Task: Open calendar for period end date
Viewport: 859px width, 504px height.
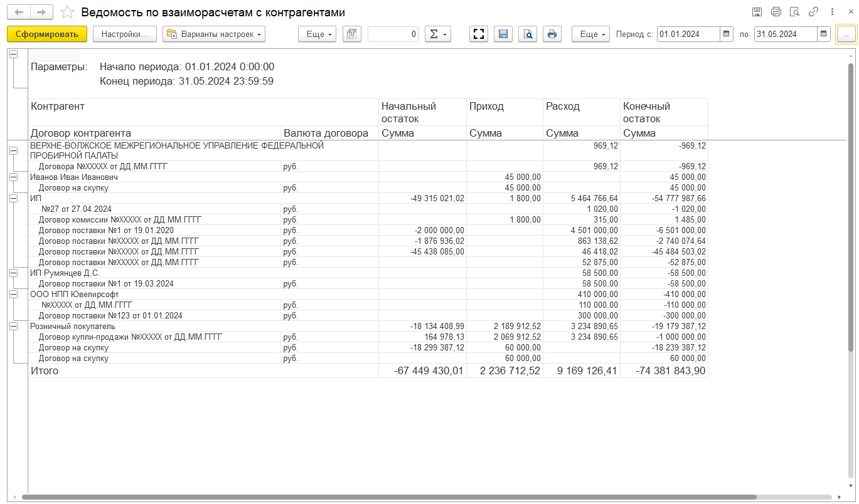Action: click(x=824, y=34)
